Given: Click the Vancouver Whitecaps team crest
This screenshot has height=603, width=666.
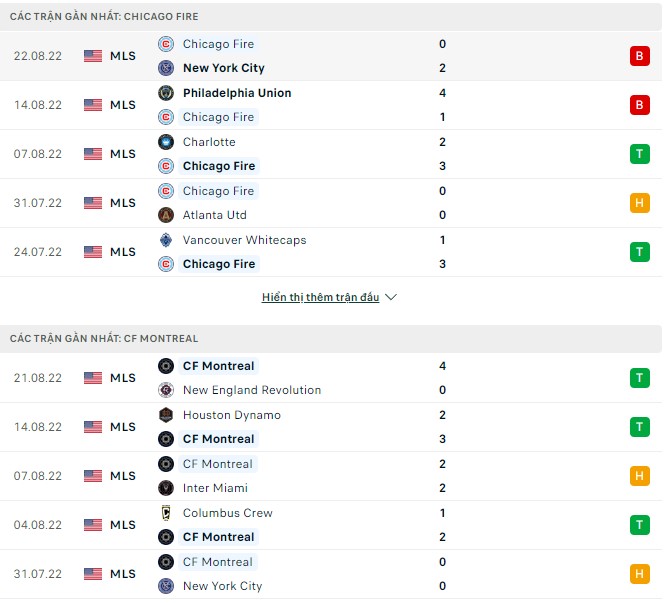Looking at the screenshot, I should (166, 240).
